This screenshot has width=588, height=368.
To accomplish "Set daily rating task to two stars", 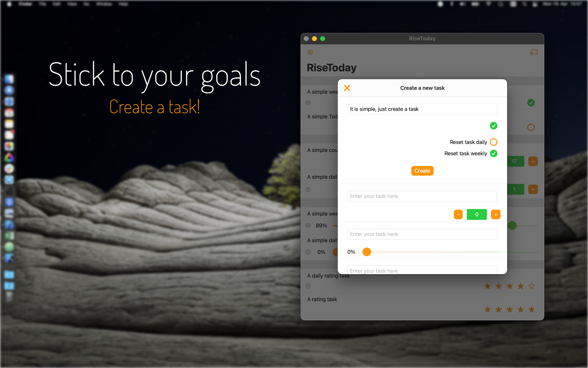I will click(x=499, y=286).
